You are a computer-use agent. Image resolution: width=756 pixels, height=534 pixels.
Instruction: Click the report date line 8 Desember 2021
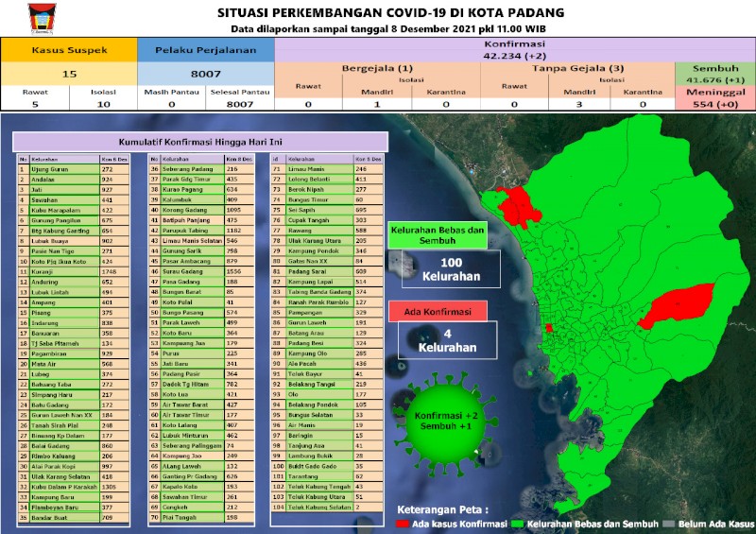pyautogui.click(x=388, y=29)
